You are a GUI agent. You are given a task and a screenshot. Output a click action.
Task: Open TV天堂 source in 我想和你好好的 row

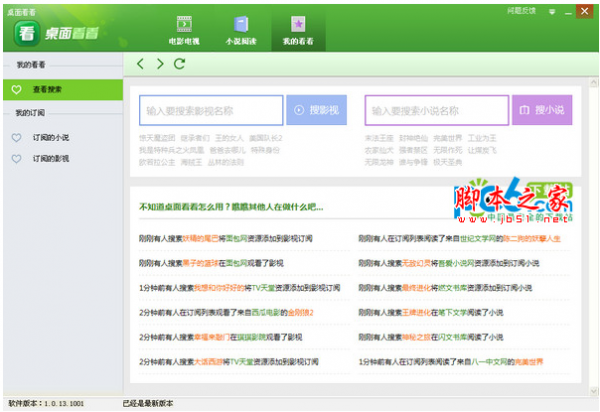click(264, 288)
